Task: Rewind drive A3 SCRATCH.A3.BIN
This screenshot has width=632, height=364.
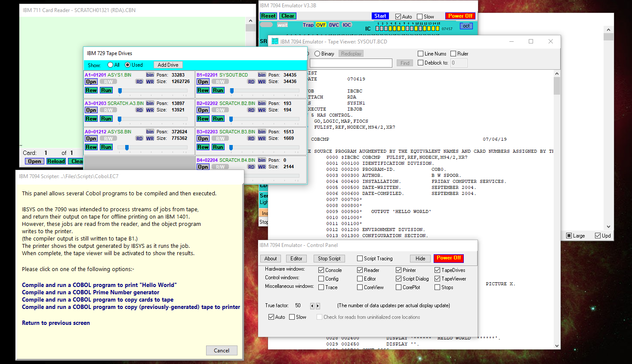Action: pos(91,119)
